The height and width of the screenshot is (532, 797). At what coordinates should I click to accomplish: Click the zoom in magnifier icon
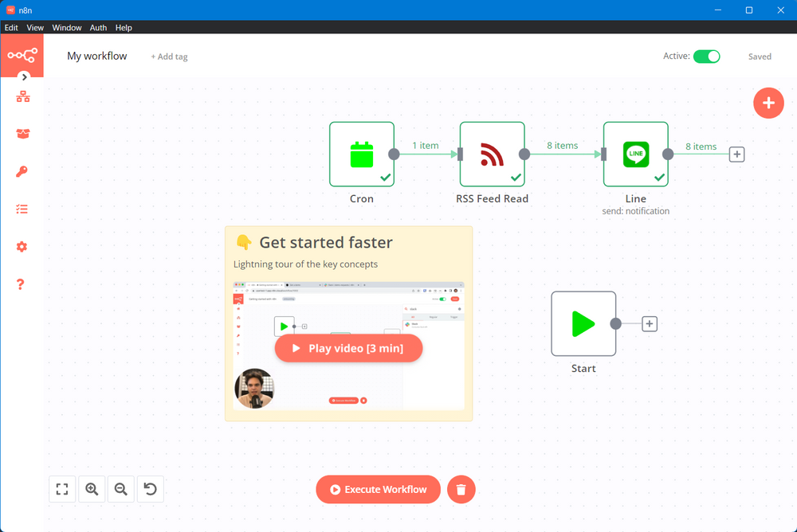(x=92, y=489)
